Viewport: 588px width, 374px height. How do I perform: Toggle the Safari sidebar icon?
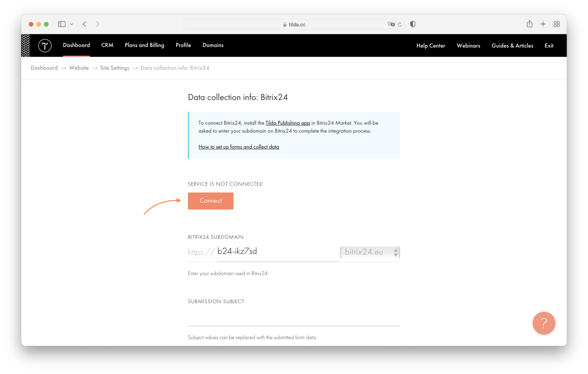61,24
